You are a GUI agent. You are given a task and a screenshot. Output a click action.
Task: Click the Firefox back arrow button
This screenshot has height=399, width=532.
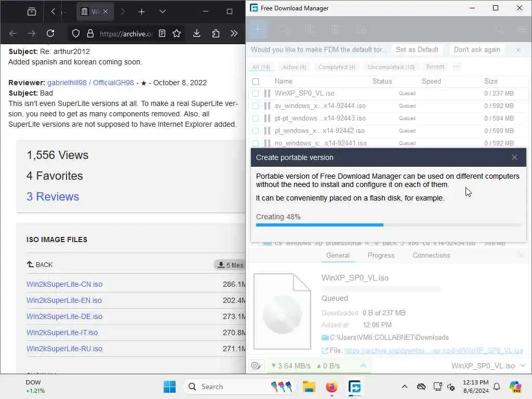click(13, 33)
